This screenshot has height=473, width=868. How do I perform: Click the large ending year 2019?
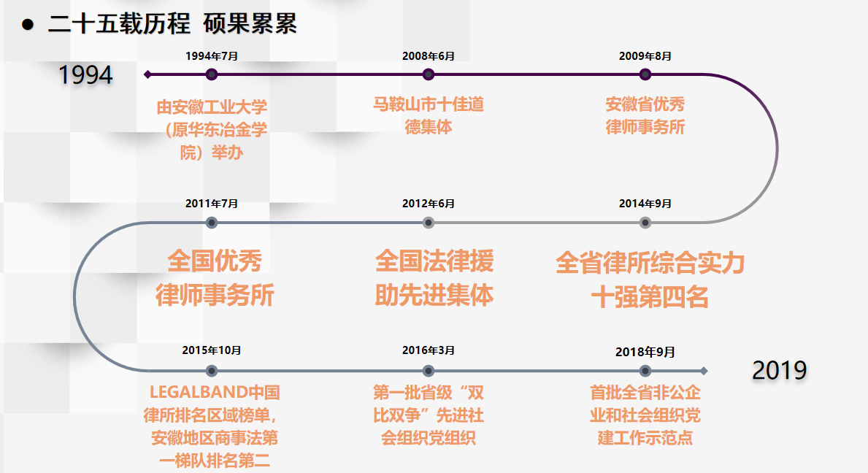coord(780,370)
